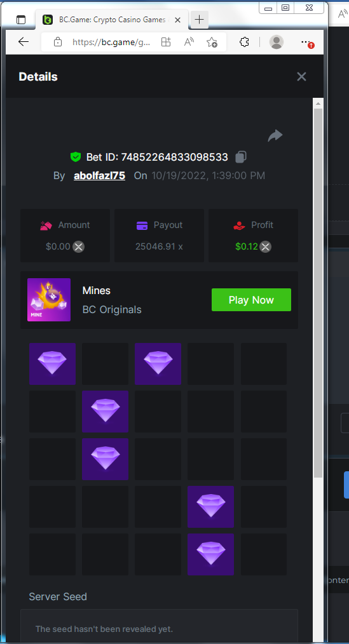Click the Mines game thumbnail
Image resolution: width=349 pixels, height=644 pixels.
pos(49,300)
